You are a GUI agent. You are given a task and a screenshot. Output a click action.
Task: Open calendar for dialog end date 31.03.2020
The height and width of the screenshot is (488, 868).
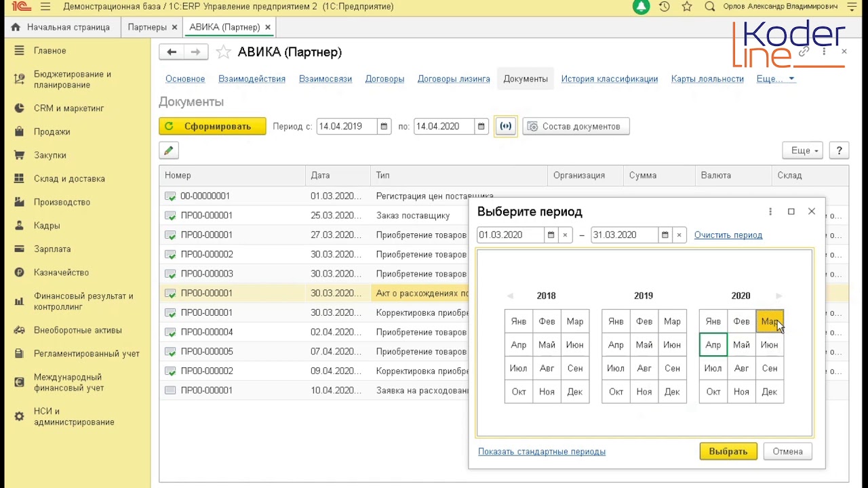665,235
